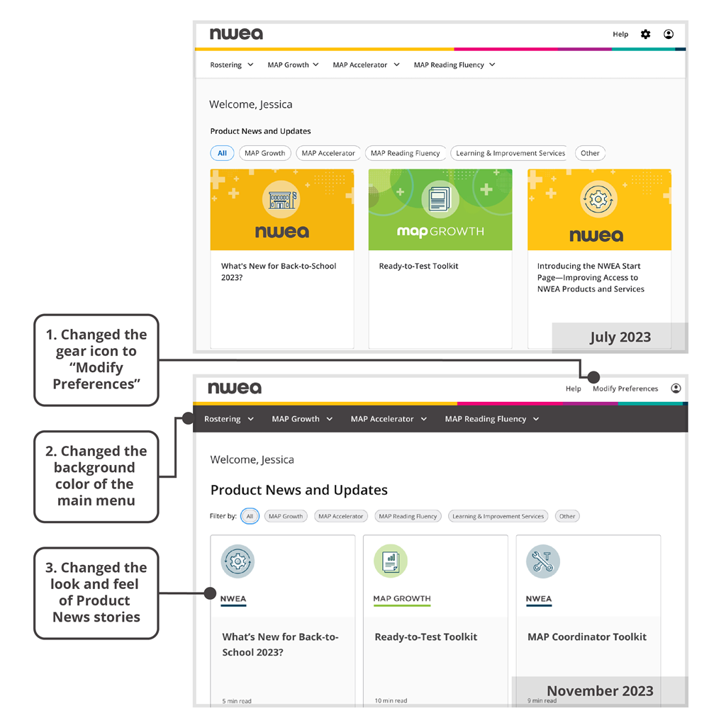Click 5 min read text on November card
Viewport: 709px width, 728px height.
237,701
